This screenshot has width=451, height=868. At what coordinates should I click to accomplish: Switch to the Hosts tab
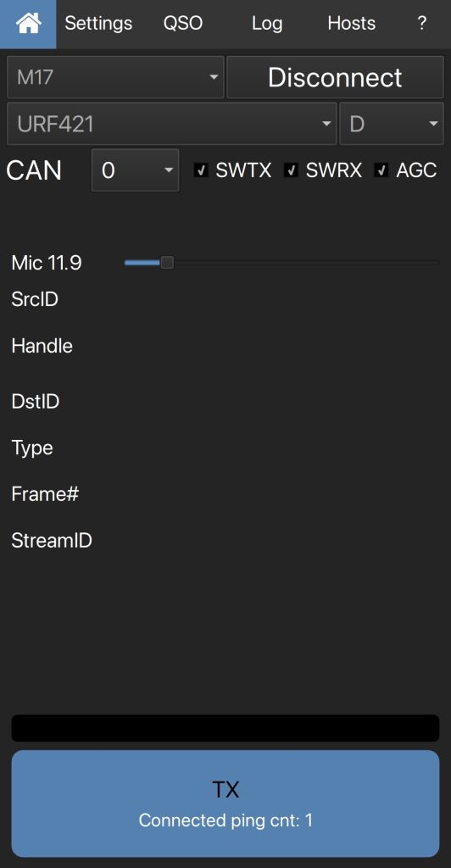352,23
